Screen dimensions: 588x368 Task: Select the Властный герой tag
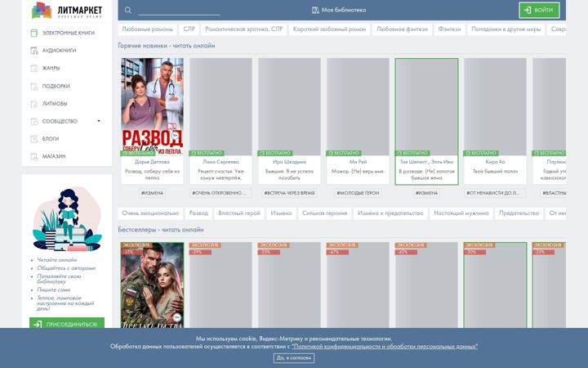tap(239, 213)
